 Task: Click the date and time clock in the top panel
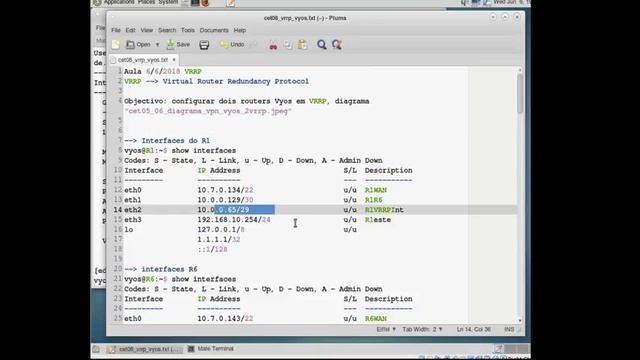[511, 2]
